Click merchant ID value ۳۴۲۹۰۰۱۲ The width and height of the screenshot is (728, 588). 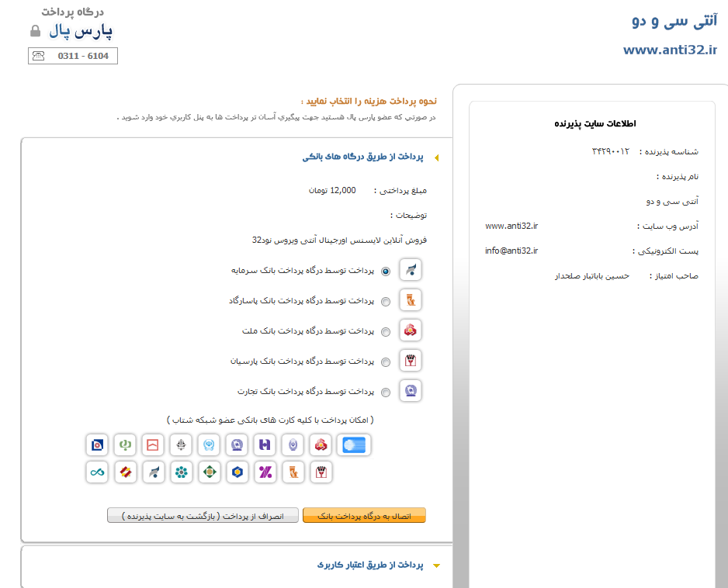(x=611, y=151)
